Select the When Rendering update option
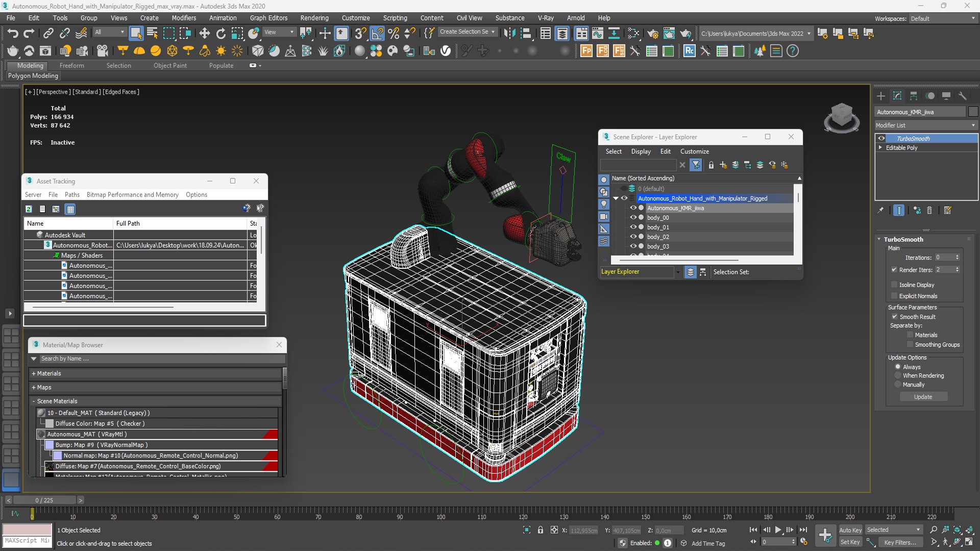This screenshot has width=980, height=551. (x=898, y=375)
